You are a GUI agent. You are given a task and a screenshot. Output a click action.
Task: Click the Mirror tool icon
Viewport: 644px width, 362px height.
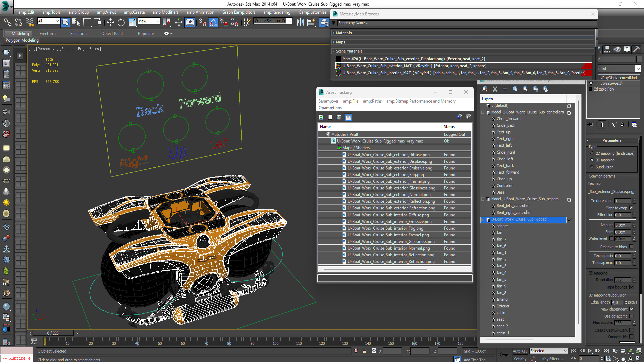pos(301,22)
